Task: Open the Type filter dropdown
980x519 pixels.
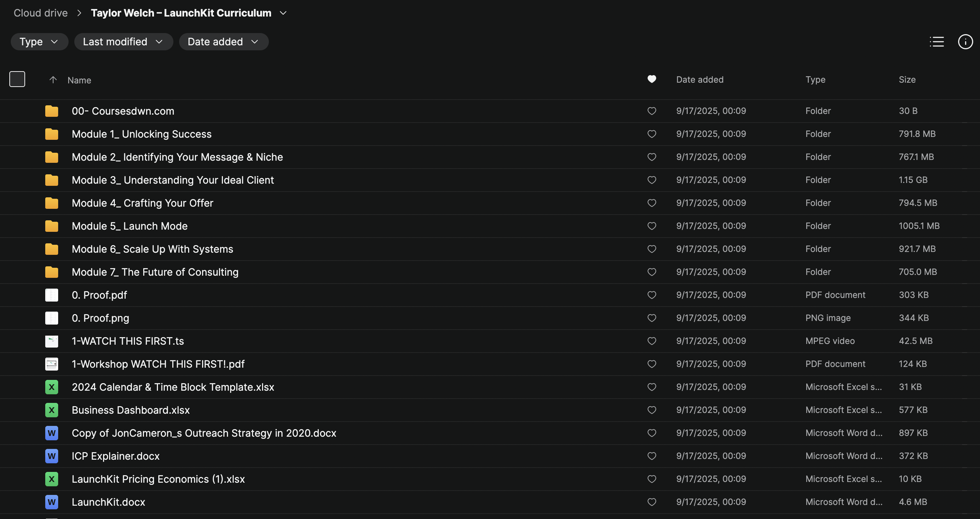Action: tap(39, 42)
